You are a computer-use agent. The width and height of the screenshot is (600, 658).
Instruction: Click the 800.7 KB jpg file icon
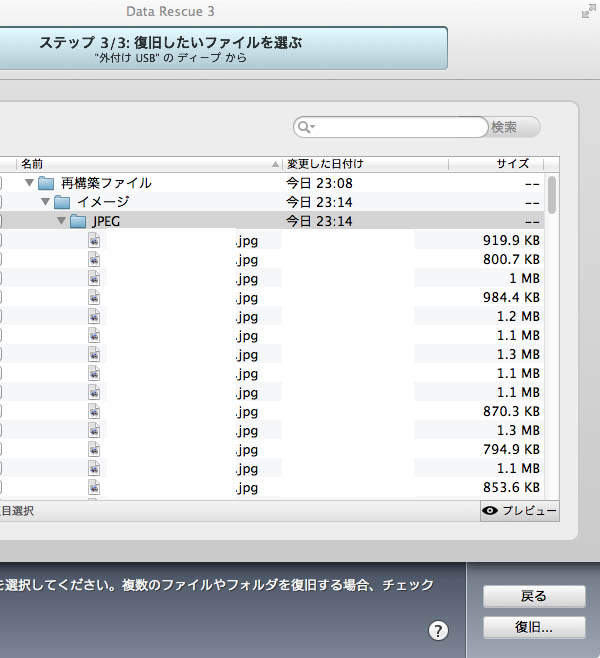[94, 260]
